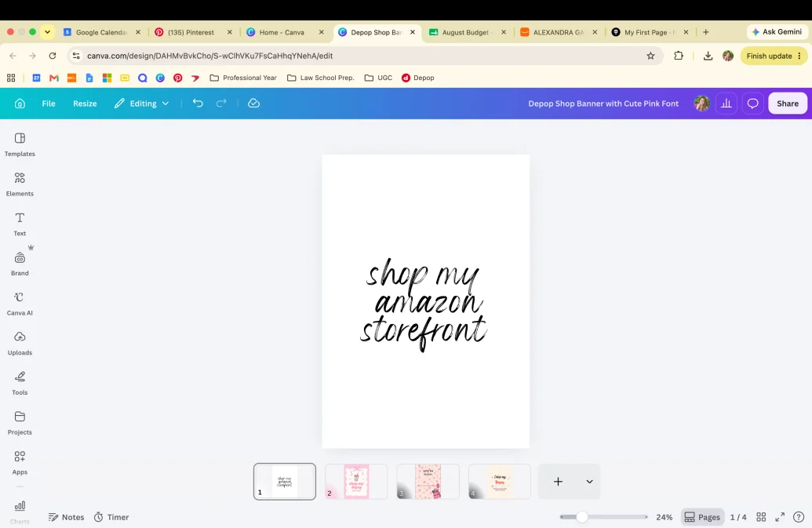This screenshot has width=812, height=528.
Task: Open the Templates panel
Action: [x=20, y=144]
